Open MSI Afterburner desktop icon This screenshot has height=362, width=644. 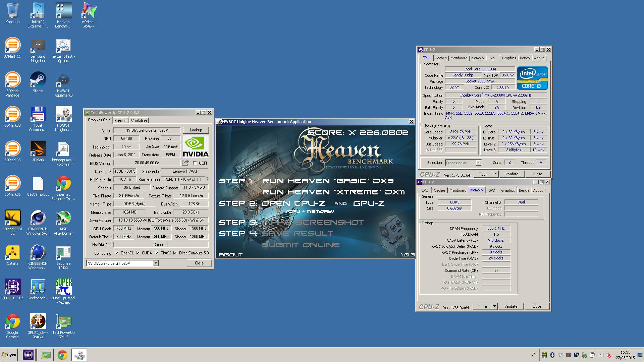63,223
